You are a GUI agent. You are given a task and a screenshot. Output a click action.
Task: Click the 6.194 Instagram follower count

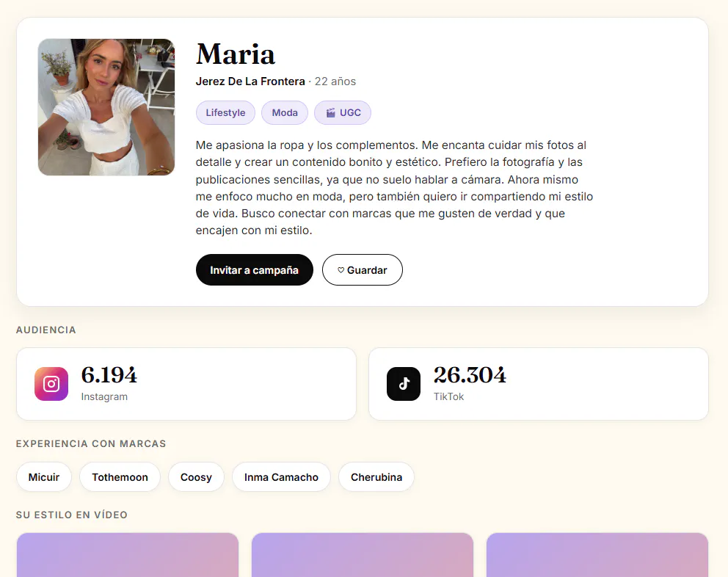pos(109,375)
